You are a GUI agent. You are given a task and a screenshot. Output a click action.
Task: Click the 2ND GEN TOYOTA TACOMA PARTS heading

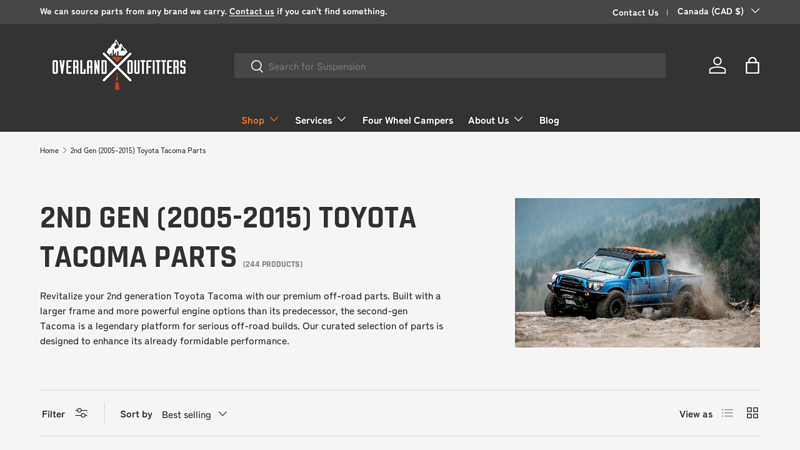point(228,237)
